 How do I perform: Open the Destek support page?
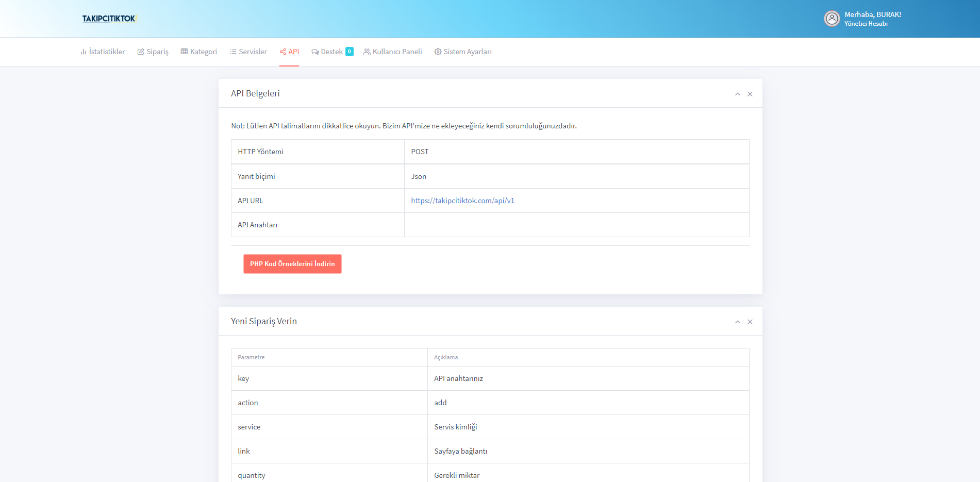click(327, 52)
